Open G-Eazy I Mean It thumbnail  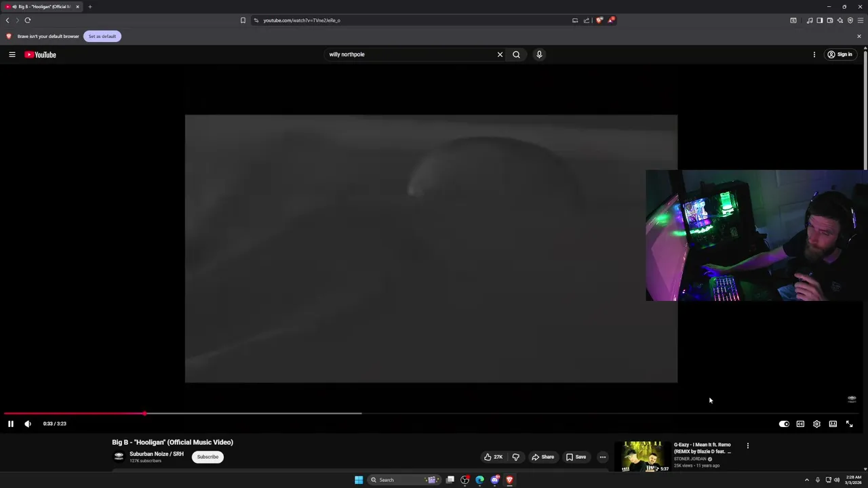click(x=644, y=456)
